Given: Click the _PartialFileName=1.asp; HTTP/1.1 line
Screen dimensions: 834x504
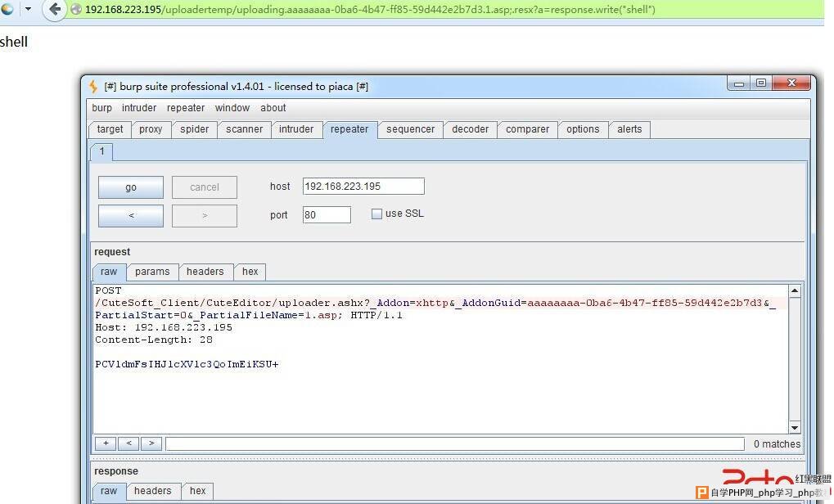Looking at the screenshot, I should point(249,315).
